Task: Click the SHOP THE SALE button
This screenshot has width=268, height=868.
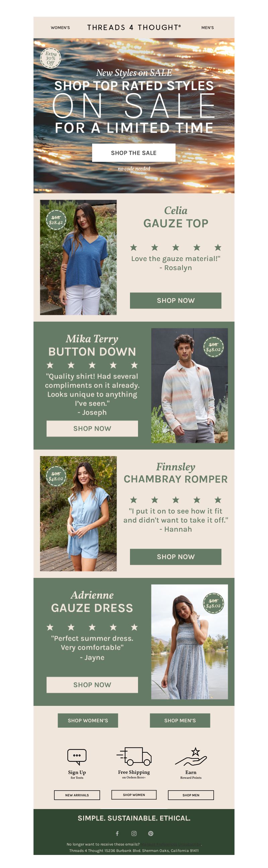Action: 134,153
